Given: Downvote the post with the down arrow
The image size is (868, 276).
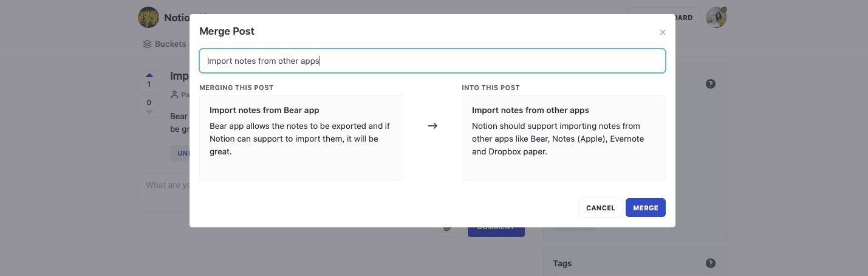Looking at the screenshot, I should coord(149,112).
